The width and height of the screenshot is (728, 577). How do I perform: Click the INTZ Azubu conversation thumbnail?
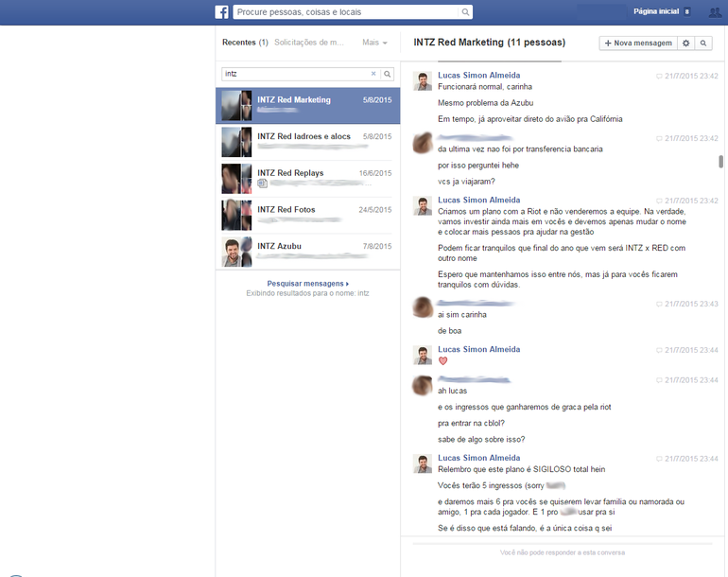(x=236, y=252)
